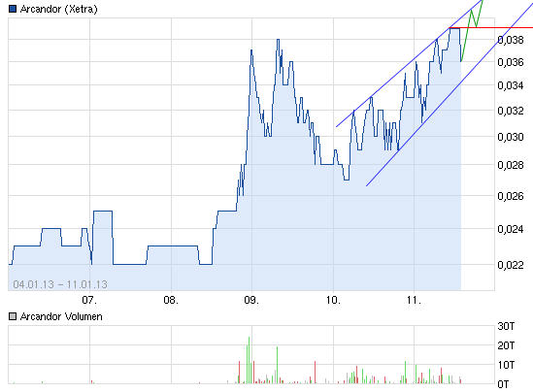Screen dimensions: 533x392
Task: Click the 0,022 price axis value
Action: (x=511, y=265)
